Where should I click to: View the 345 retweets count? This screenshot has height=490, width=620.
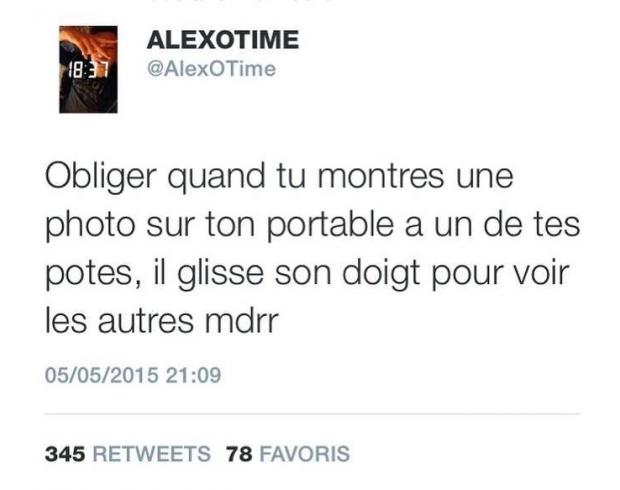pos(65,454)
